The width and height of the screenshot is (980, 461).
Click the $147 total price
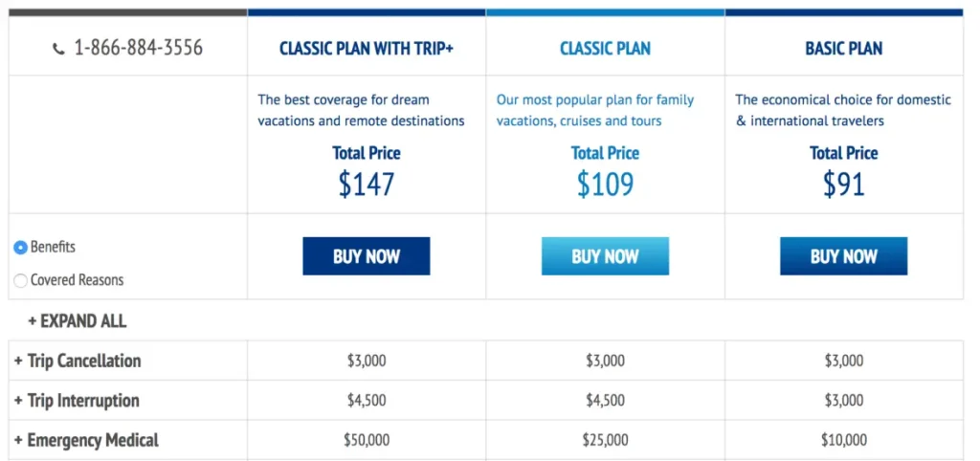pos(367,184)
